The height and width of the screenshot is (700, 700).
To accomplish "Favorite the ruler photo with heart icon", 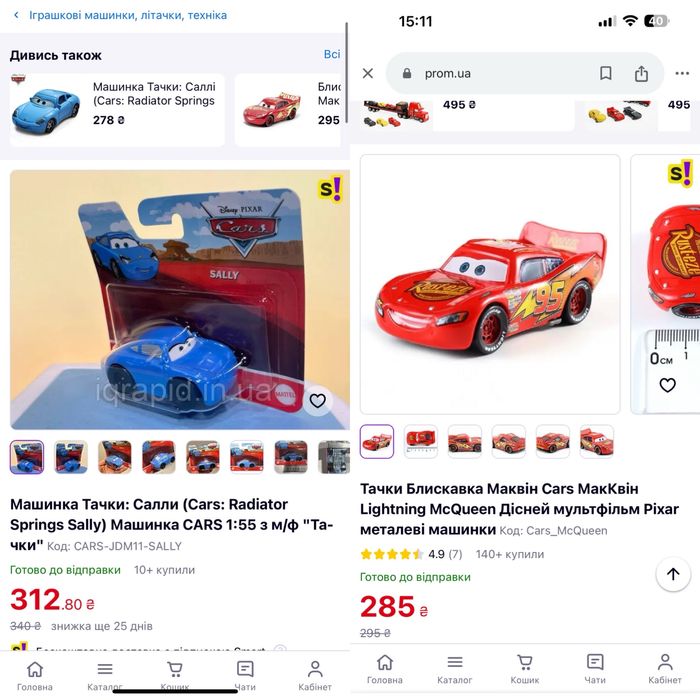I will [x=667, y=385].
